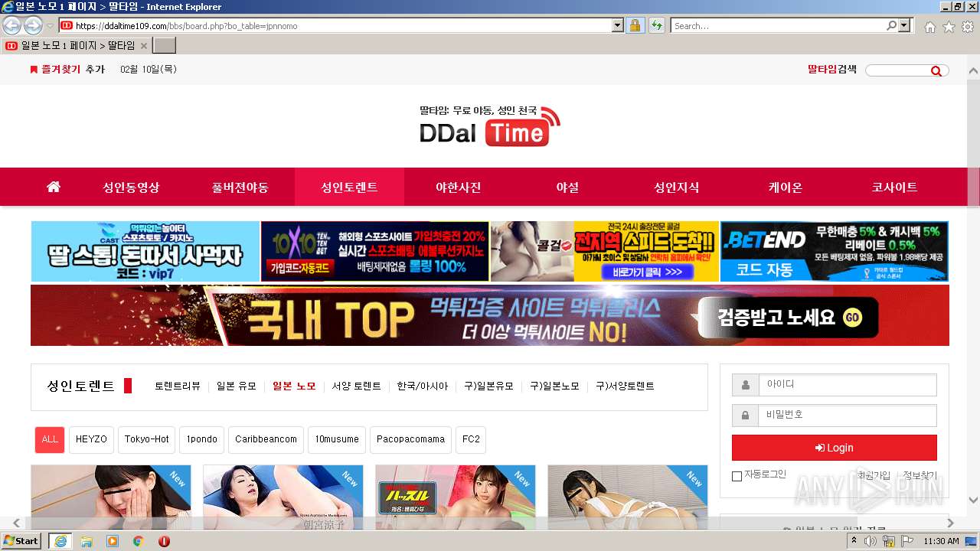Viewport: 980px width, 551px height.
Task: Click the ALL category filter
Action: point(50,439)
